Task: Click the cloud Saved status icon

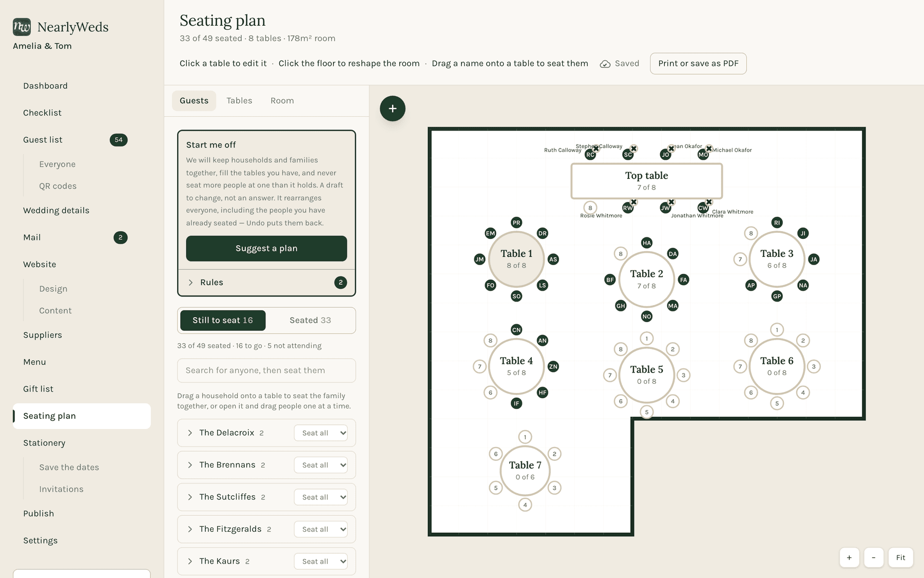Action: coord(605,64)
